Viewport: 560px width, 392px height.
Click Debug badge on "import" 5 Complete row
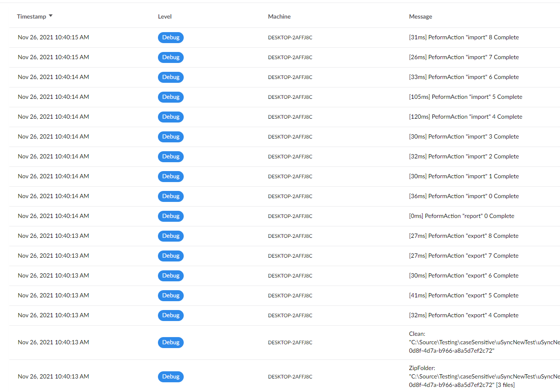[171, 97]
